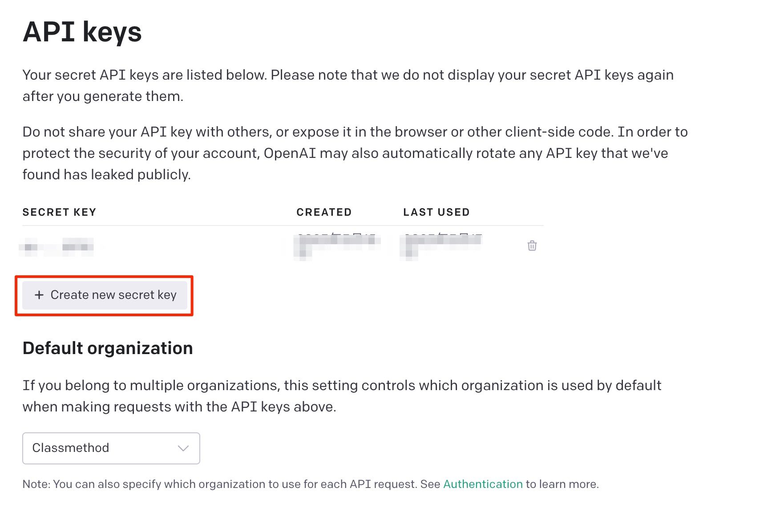Click the SECRET KEY column header
The height and width of the screenshot is (532, 768).
point(60,212)
